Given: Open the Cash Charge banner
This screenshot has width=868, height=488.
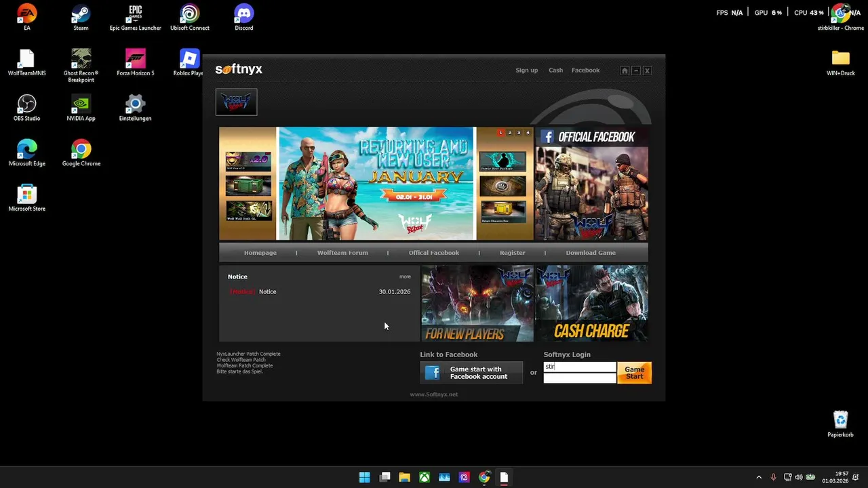Looking at the screenshot, I should (x=591, y=303).
